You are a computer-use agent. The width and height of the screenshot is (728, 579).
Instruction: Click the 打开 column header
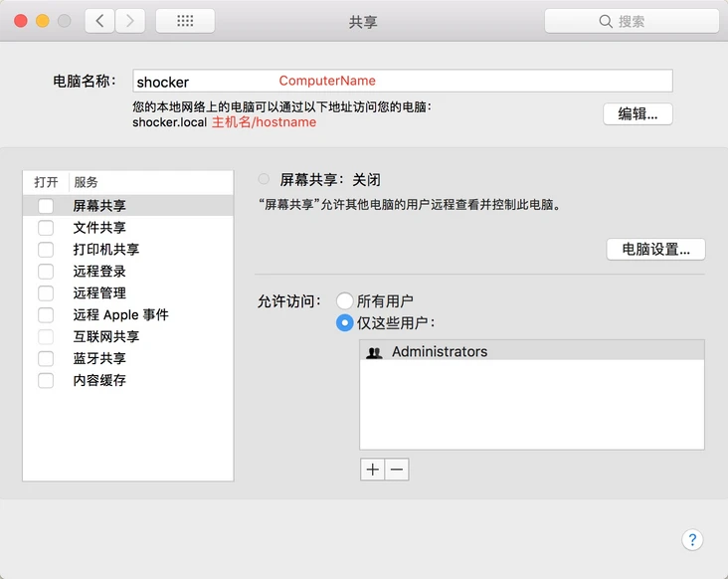click(x=46, y=182)
